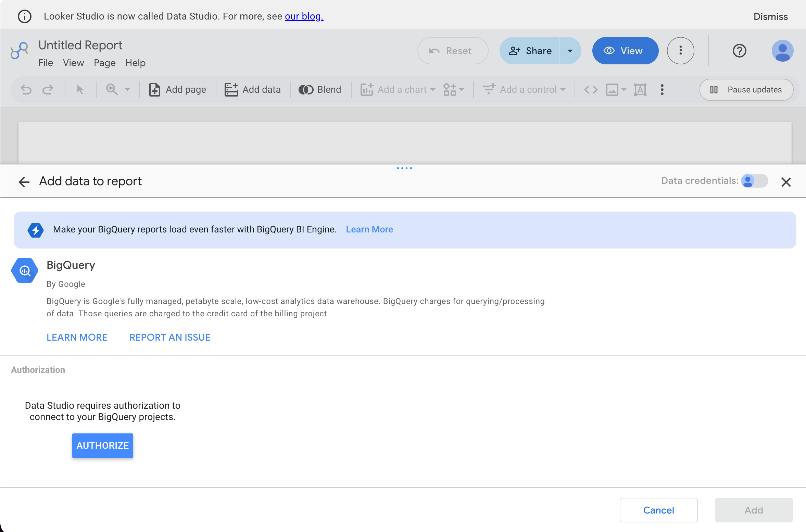Click the zoom magnifier tool
The image size is (806, 532).
pyautogui.click(x=112, y=90)
